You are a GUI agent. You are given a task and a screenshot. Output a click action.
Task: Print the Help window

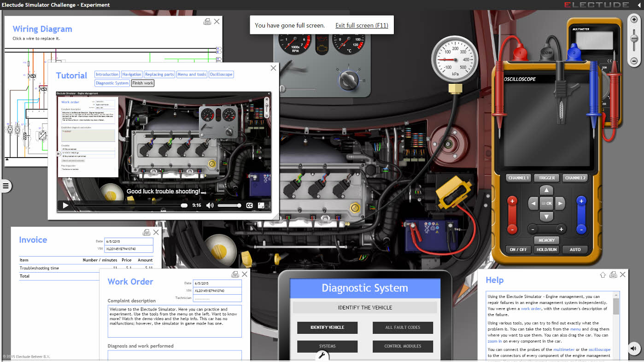pos(613,275)
